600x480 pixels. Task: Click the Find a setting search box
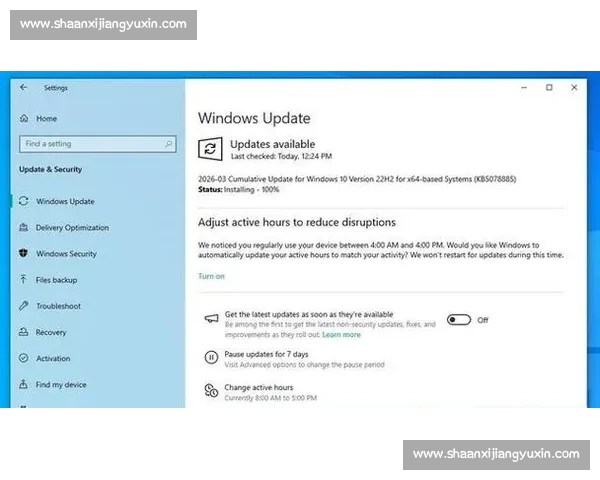(x=90, y=144)
